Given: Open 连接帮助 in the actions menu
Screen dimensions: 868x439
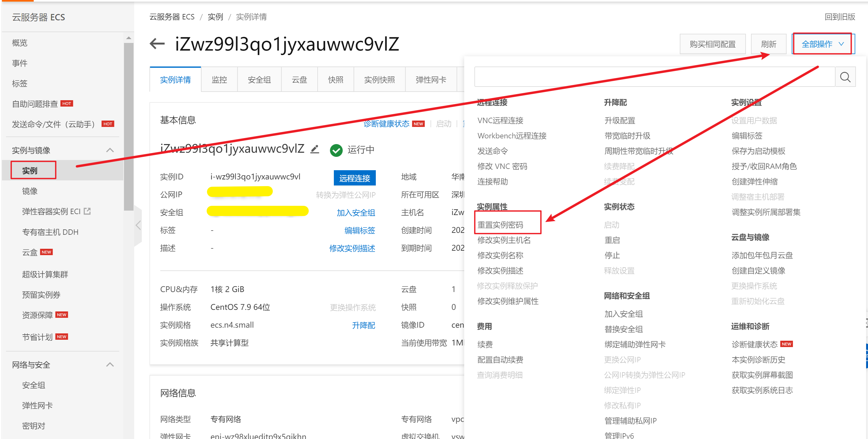Looking at the screenshot, I should [492, 182].
